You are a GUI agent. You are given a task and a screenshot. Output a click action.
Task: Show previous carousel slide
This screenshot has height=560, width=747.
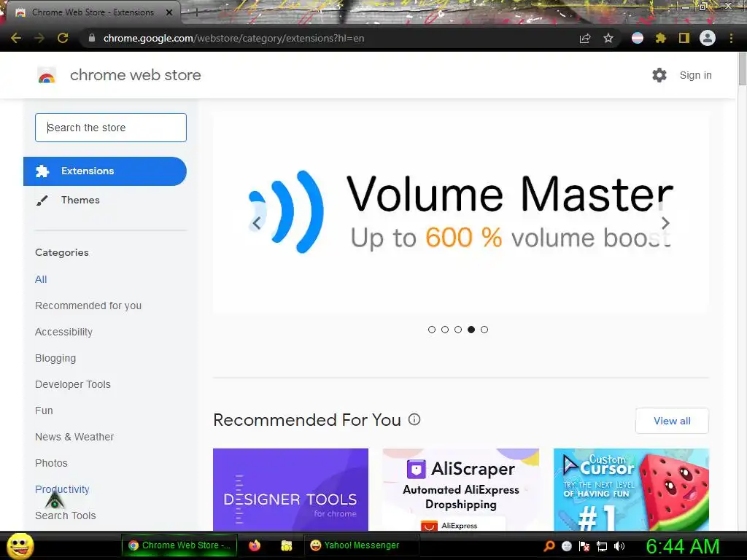(256, 223)
